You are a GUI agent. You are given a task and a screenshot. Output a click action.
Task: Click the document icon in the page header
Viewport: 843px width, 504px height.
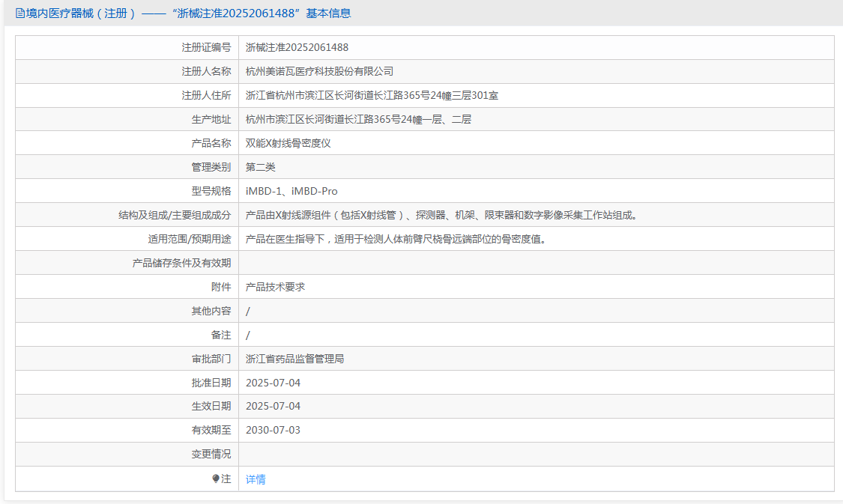click(20, 13)
